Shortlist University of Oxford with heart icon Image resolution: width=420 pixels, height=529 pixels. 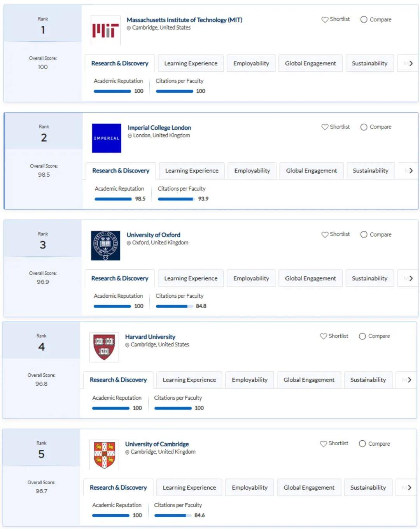[325, 234]
